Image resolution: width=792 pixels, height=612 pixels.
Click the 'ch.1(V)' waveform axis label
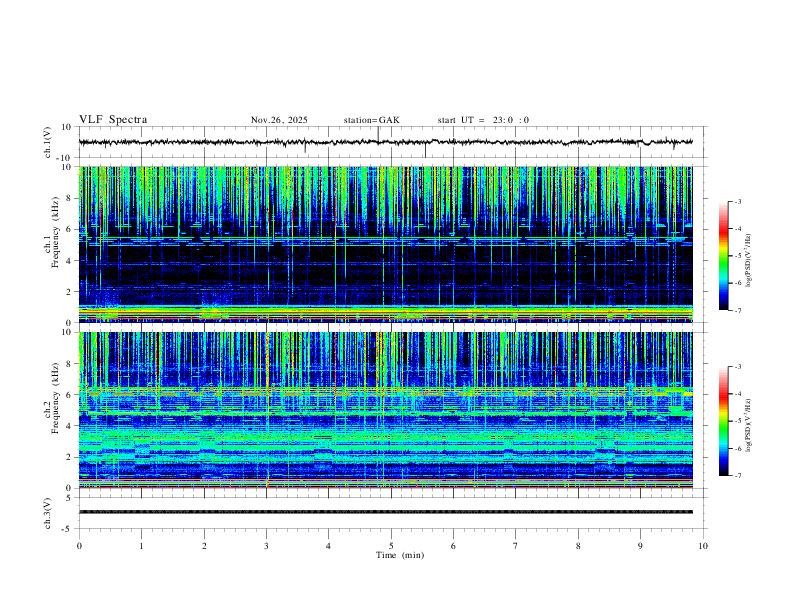(x=48, y=142)
